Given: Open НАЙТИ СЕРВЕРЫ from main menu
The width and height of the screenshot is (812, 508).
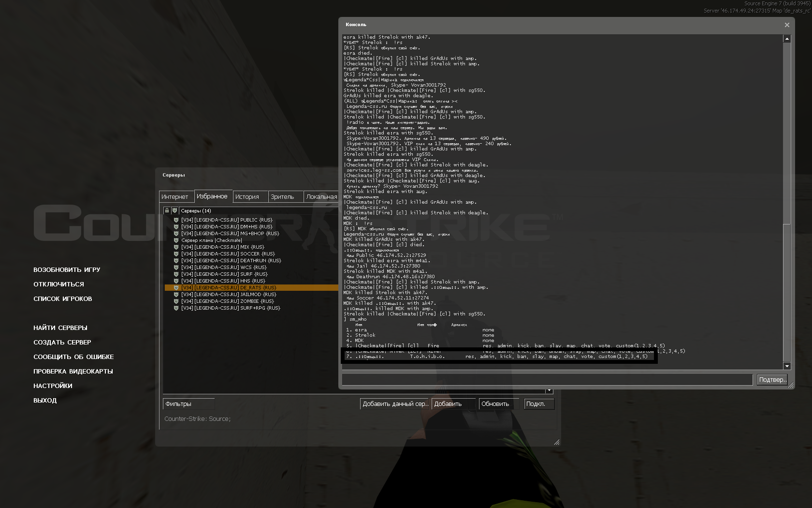Looking at the screenshot, I should pyautogui.click(x=60, y=328).
